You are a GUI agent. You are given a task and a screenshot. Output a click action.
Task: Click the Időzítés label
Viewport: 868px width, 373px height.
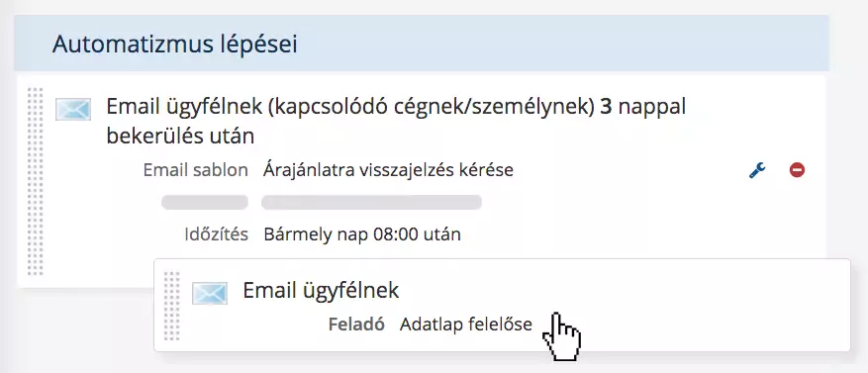(217, 234)
